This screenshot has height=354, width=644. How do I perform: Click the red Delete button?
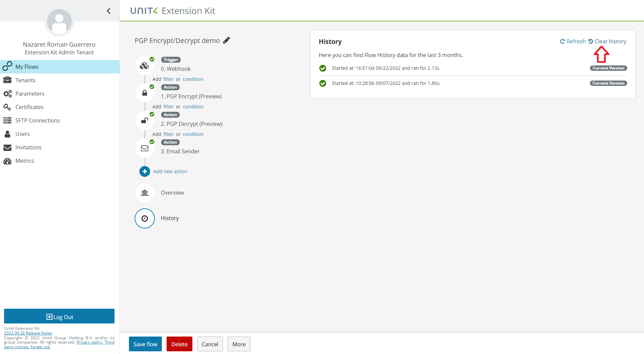point(179,344)
